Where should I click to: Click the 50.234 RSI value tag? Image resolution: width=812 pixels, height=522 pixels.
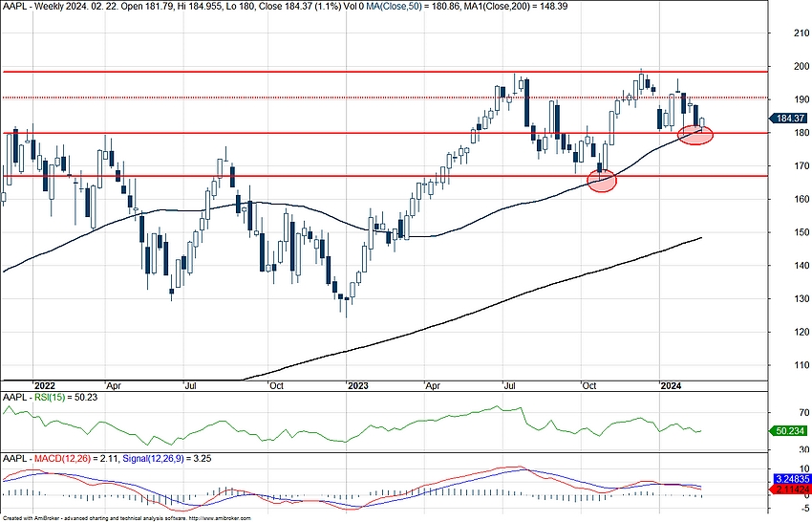(789, 431)
